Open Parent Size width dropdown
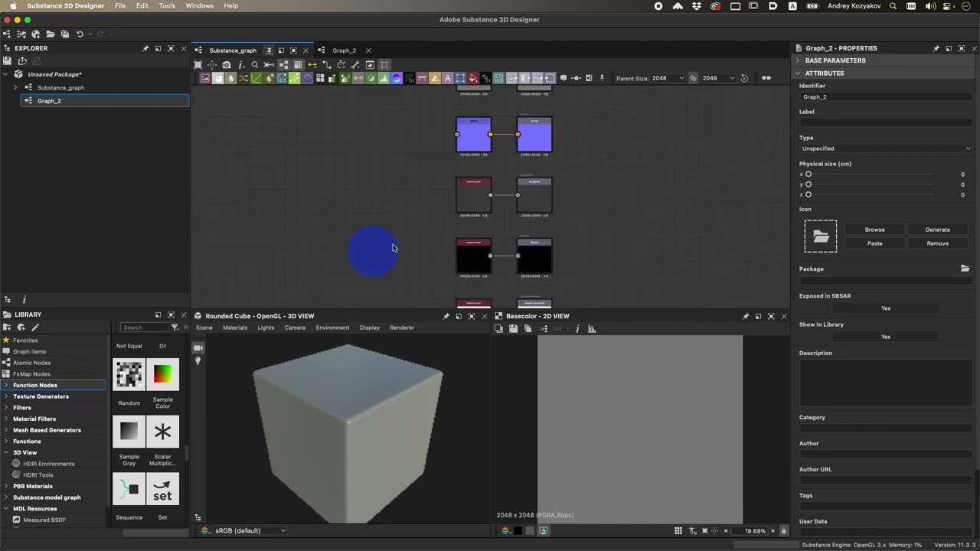 pyautogui.click(x=668, y=78)
